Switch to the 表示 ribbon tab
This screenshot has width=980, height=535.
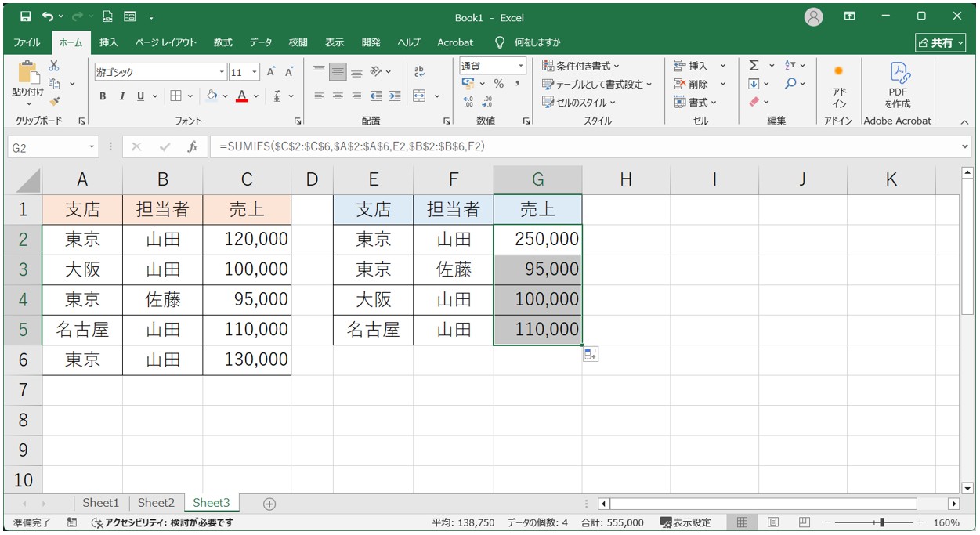[335, 42]
